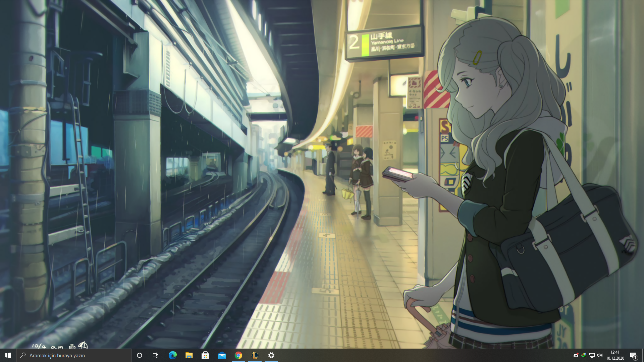The height and width of the screenshot is (362, 644).
Task: Click the 'Aramak için buraya yazın' search box
Action: (x=77, y=355)
